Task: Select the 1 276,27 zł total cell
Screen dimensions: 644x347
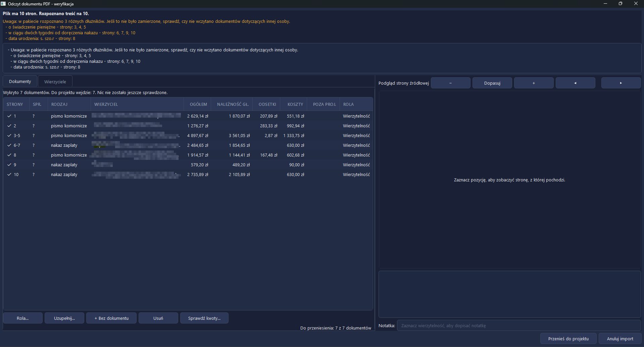Action: point(198,126)
